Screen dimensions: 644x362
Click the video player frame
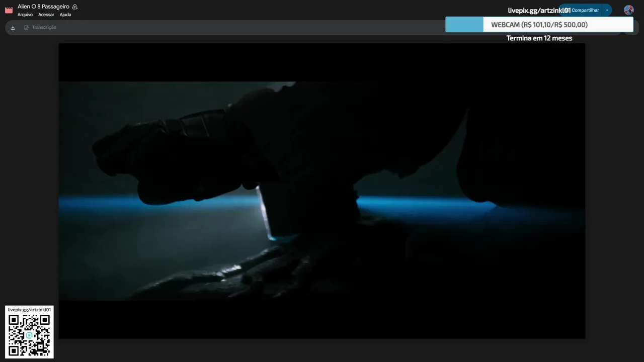coord(322,191)
